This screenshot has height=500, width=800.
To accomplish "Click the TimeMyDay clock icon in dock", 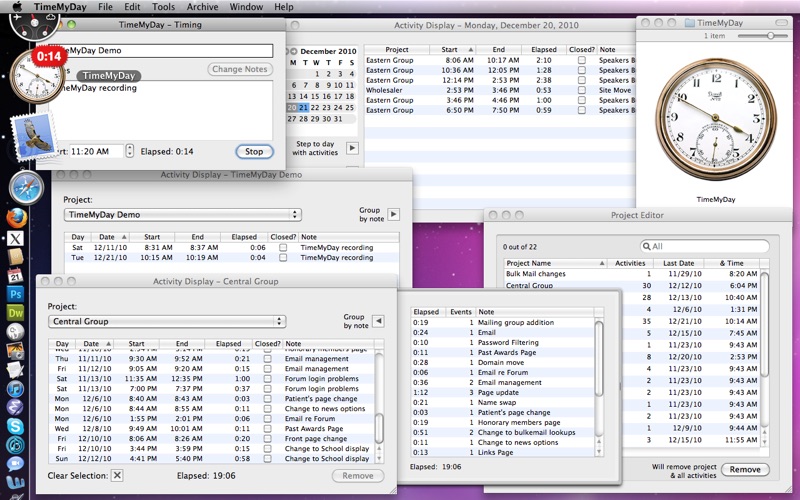I will pos(37,76).
